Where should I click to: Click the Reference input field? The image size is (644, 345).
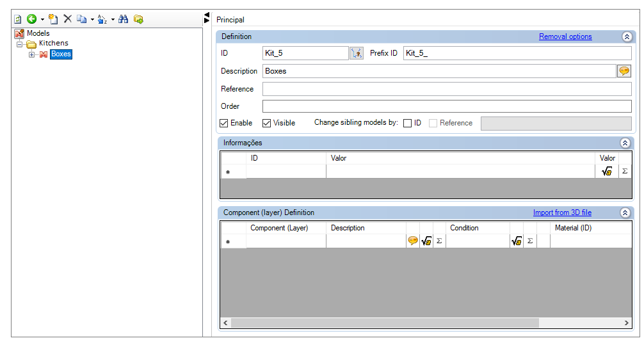[447, 89]
